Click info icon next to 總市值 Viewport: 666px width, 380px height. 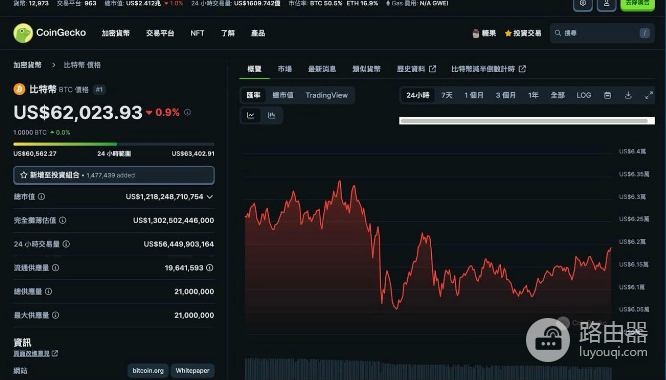point(41,197)
